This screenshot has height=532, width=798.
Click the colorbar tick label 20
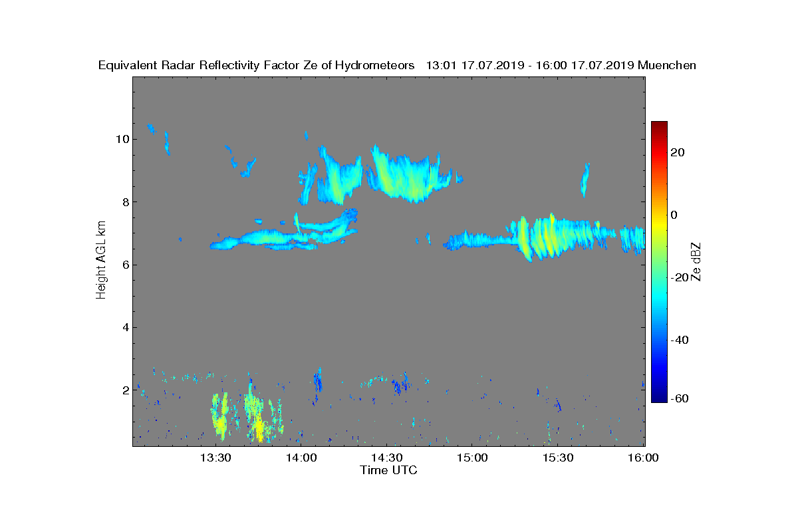pyautogui.click(x=678, y=152)
